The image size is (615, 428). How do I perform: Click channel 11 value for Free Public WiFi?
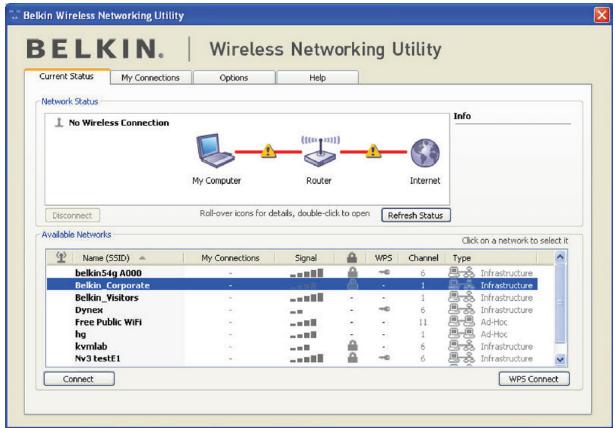pyautogui.click(x=422, y=322)
